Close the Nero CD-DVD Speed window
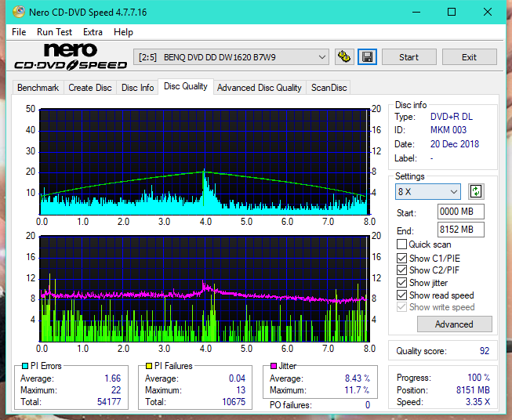Viewport: 512px width, 420px height. 488,12
